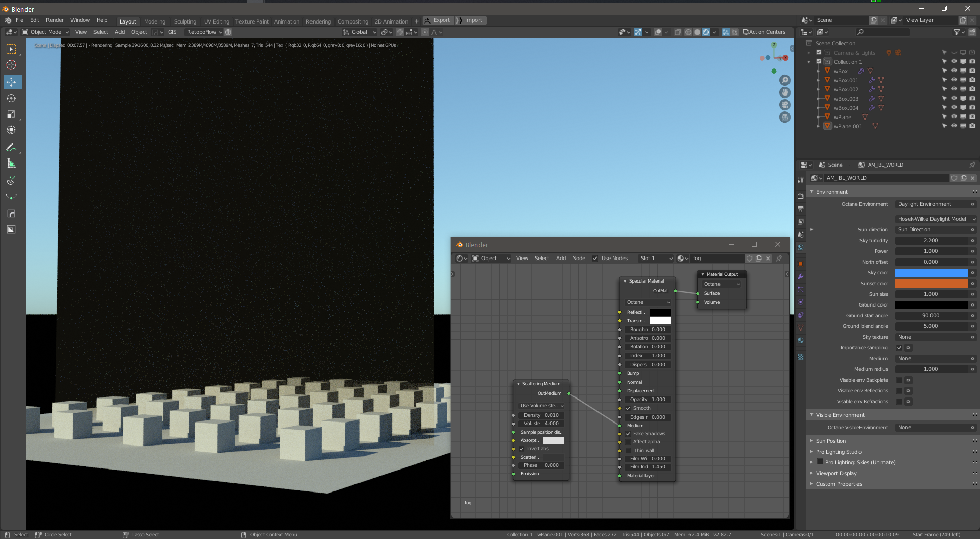
Task: Click the Import button
Action: click(x=470, y=20)
